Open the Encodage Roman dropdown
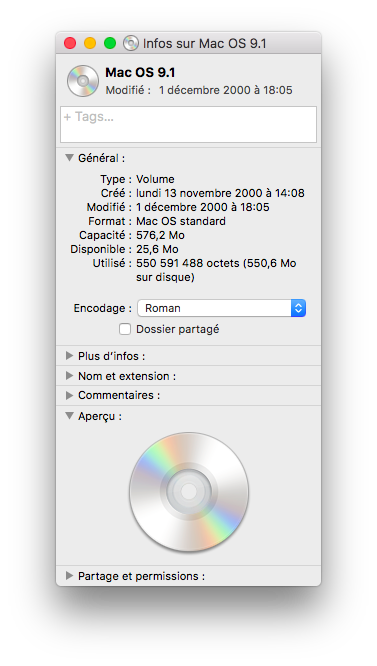 [221, 308]
